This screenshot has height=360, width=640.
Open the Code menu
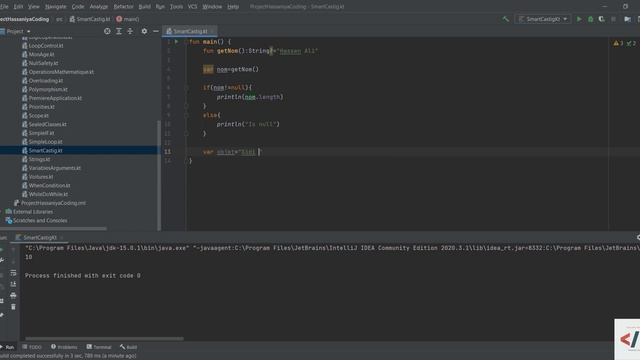pyautogui.click(x=78, y=7)
